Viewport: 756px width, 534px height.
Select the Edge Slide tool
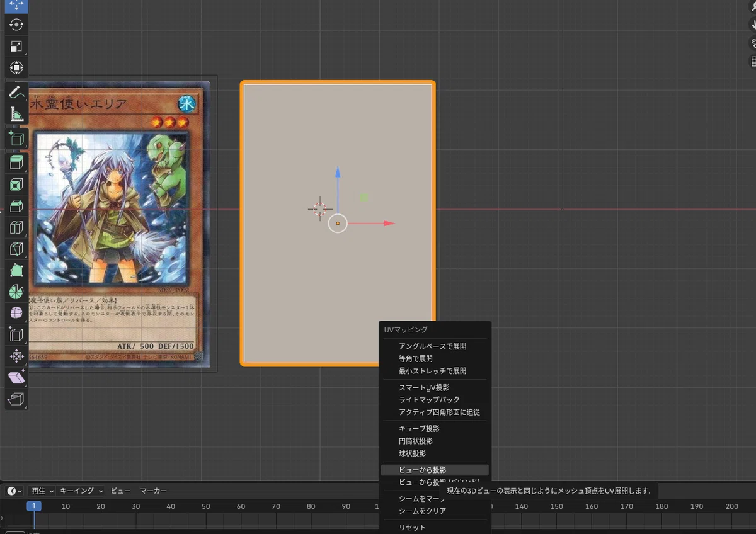pos(16,334)
